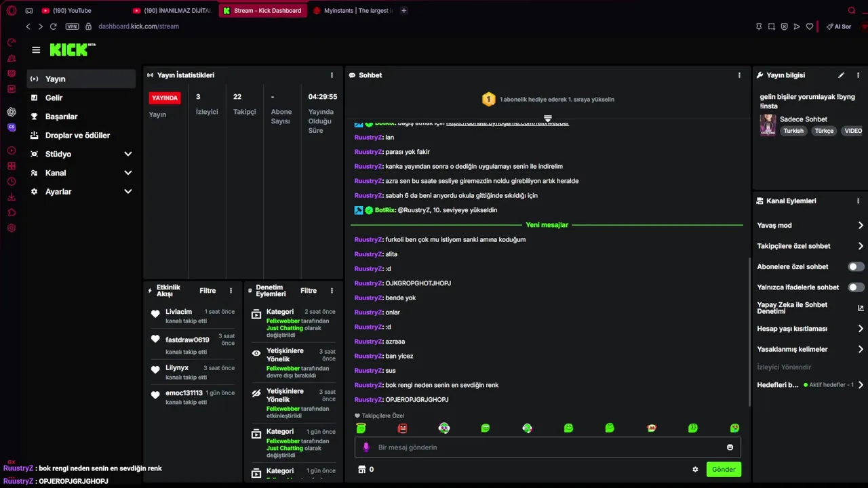Edit stream info with the pencil icon
The width and height of the screenshot is (868, 488).
pyautogui.click(x=841, y=75)
